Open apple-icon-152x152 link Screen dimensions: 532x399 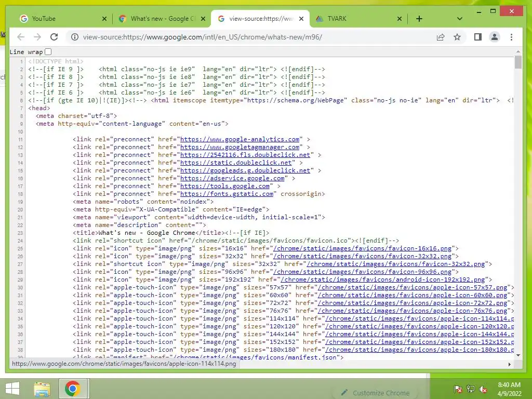pos(420,342)
